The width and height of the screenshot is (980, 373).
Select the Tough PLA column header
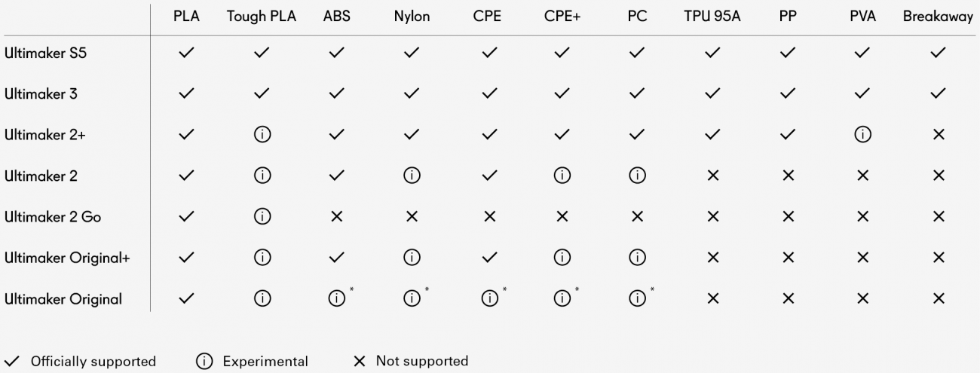click(x=262, y=17)
